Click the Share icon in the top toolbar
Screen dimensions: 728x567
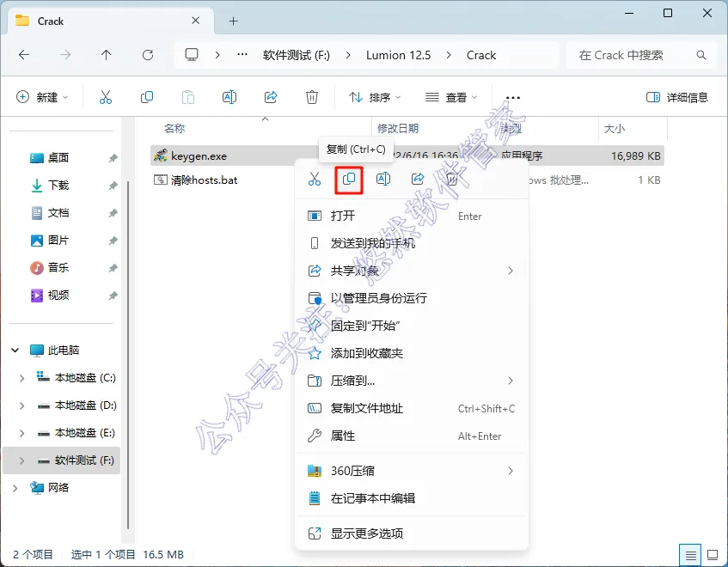271,97
